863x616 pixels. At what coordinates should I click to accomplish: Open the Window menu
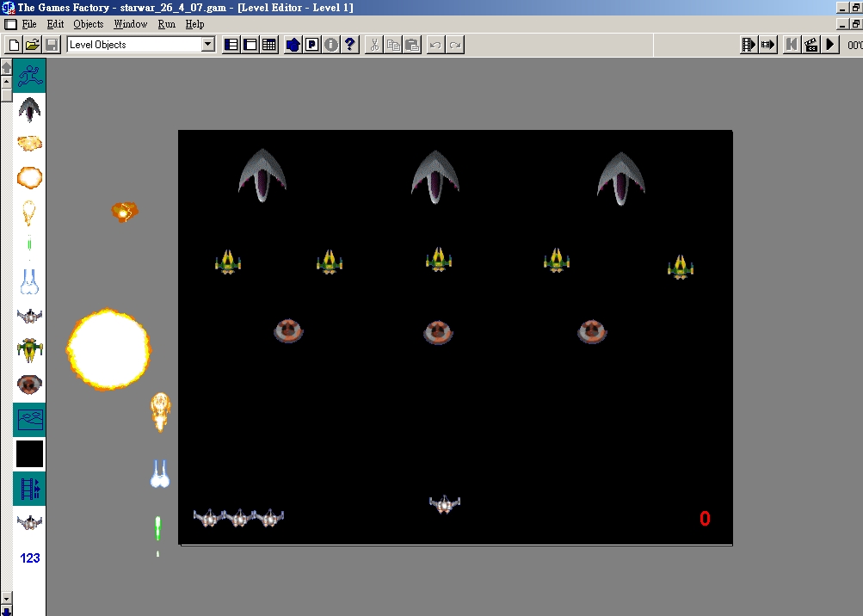pos(131,24)
